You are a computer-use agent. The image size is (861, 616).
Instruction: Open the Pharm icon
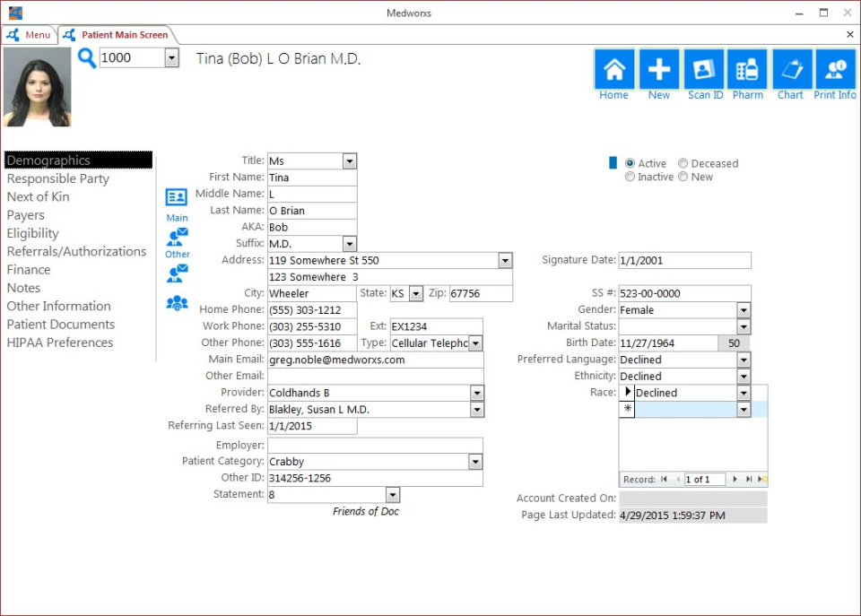[x=748, y=72]
